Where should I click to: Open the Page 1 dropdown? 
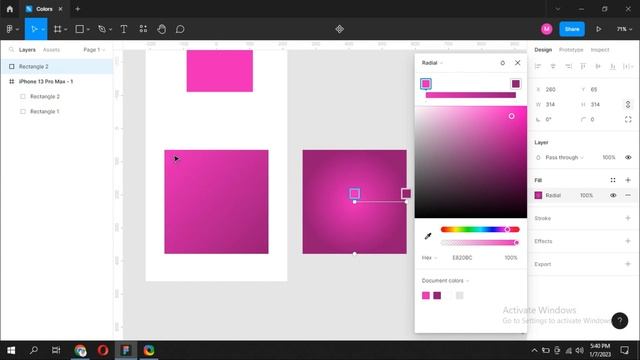[94, 49]
